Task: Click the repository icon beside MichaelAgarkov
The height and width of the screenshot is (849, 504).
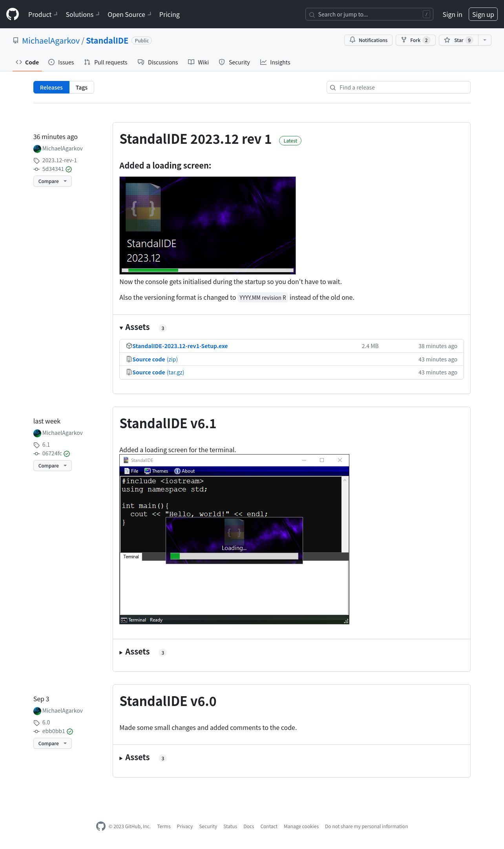Action: pyautogui.click(x=16, y=40)
